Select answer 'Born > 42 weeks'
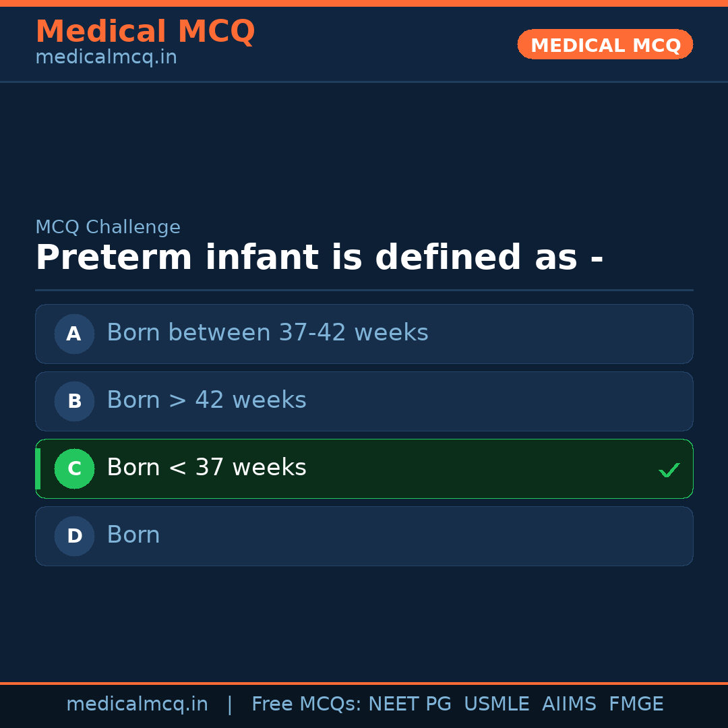728x728 pixels. pos(206,400)
